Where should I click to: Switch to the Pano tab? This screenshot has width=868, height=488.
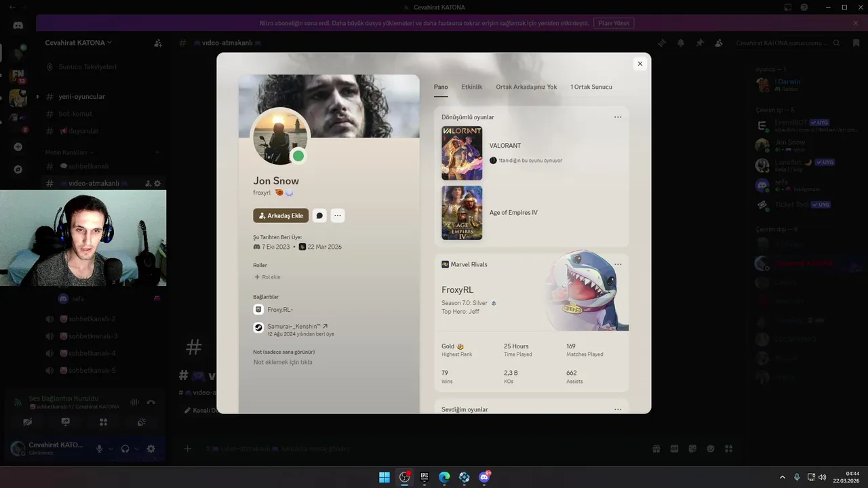click(x=441, y=87)
